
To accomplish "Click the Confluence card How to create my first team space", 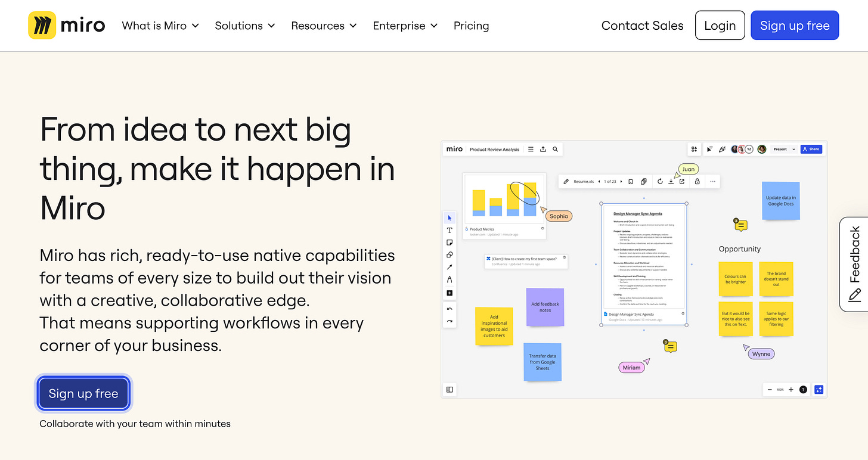I will coord(526,261).
